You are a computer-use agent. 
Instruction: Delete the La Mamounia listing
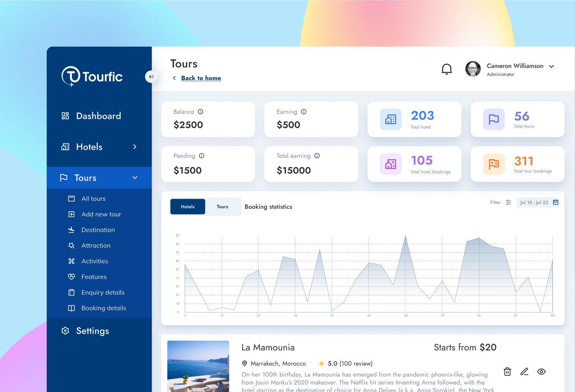click(x=507, y=372)
